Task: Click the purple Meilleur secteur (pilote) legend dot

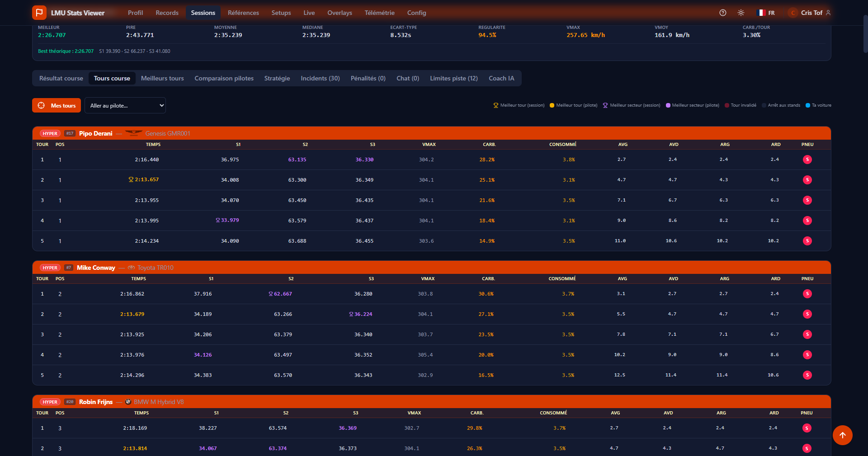Action: [x=668, y=105]
